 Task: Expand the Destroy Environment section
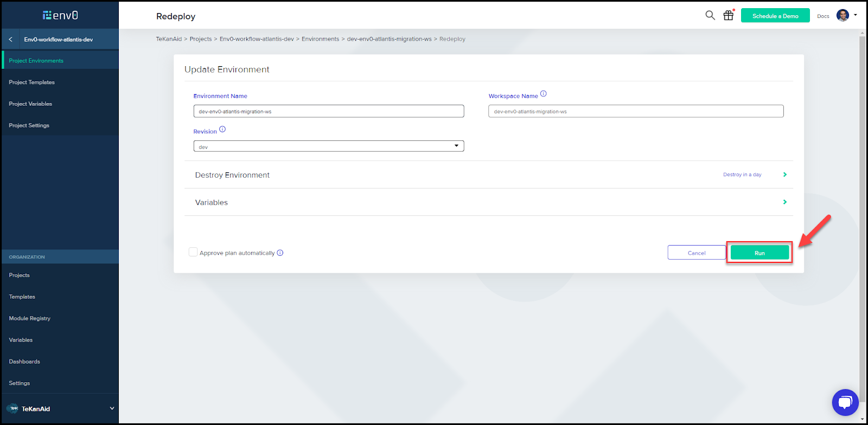[489, 175]
